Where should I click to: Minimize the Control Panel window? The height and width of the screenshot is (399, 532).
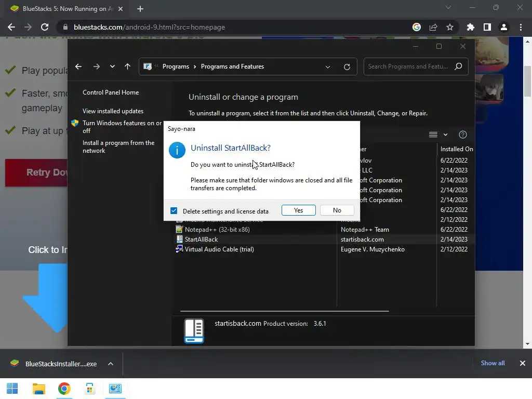[x=415, y=46]
